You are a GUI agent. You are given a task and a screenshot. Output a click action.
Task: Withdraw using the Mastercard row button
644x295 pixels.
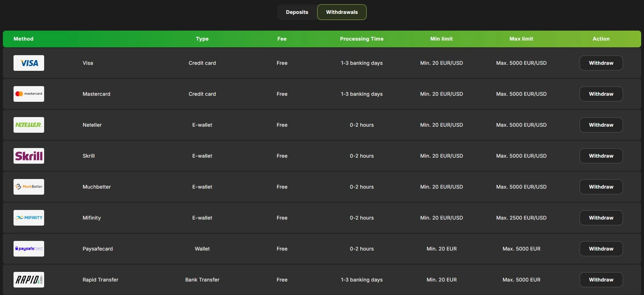point(601,94)
